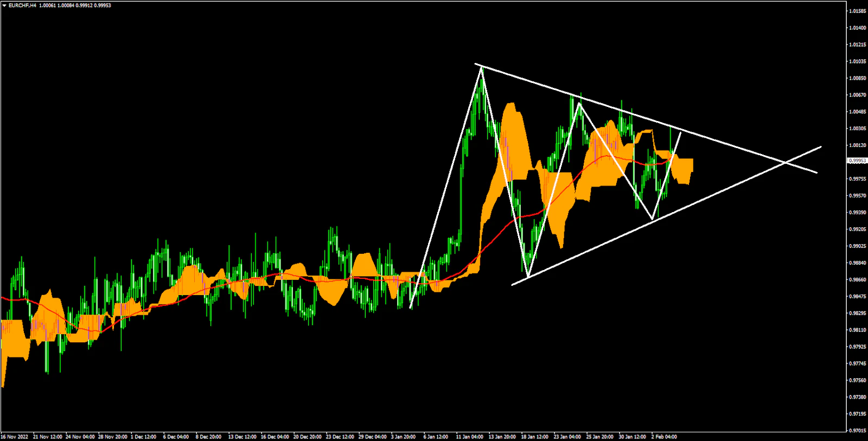
Task: Click the right end of lower rising trendline
Action: (821, 146)
